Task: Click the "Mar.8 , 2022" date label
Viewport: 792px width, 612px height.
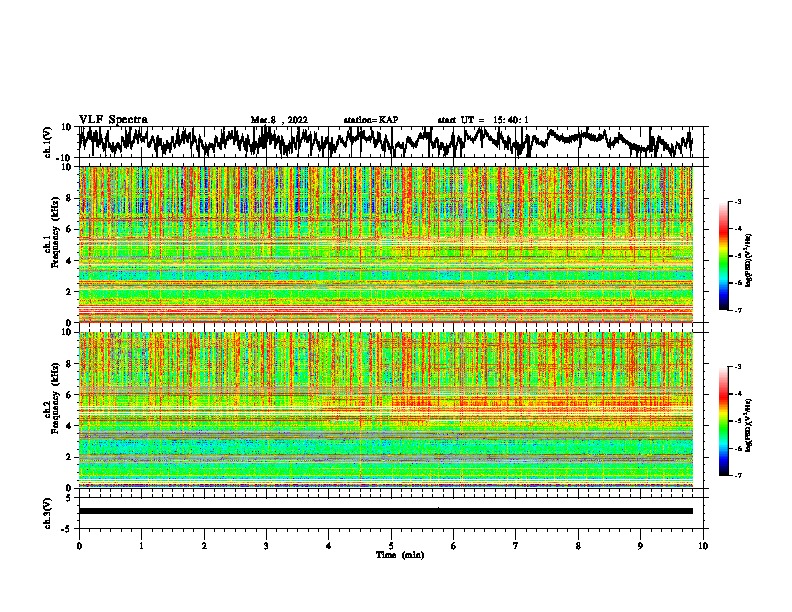Action: (x=279, y=120)
